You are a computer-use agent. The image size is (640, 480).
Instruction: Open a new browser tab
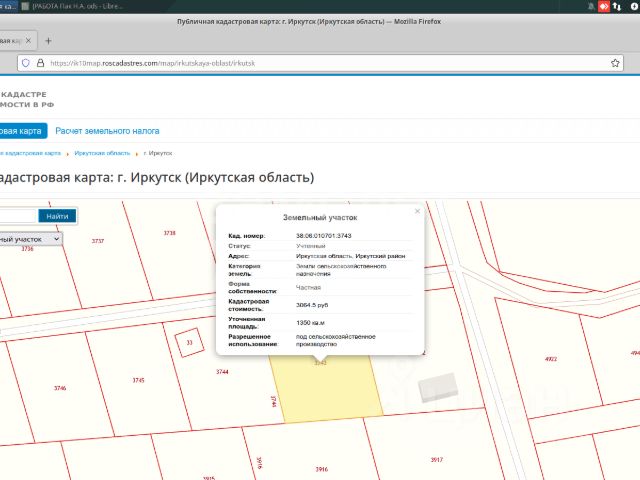[48, 41]
